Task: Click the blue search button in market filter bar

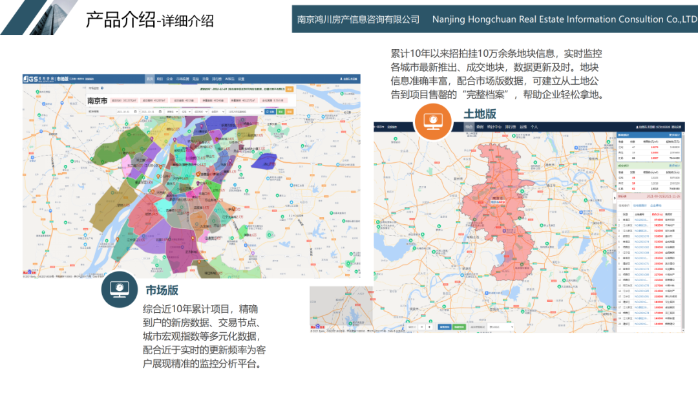Action: (x=270, y=112)
